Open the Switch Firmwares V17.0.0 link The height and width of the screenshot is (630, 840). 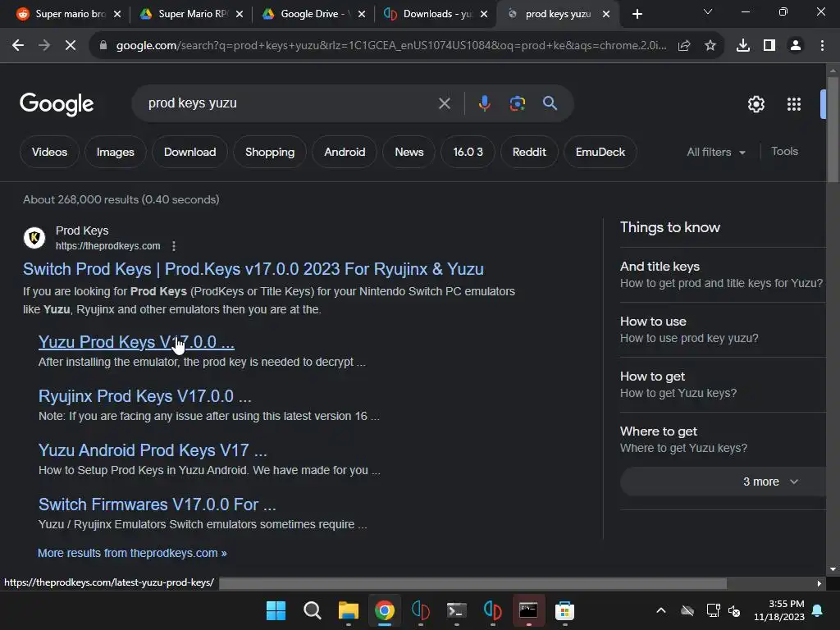click(x=157, y=504)
